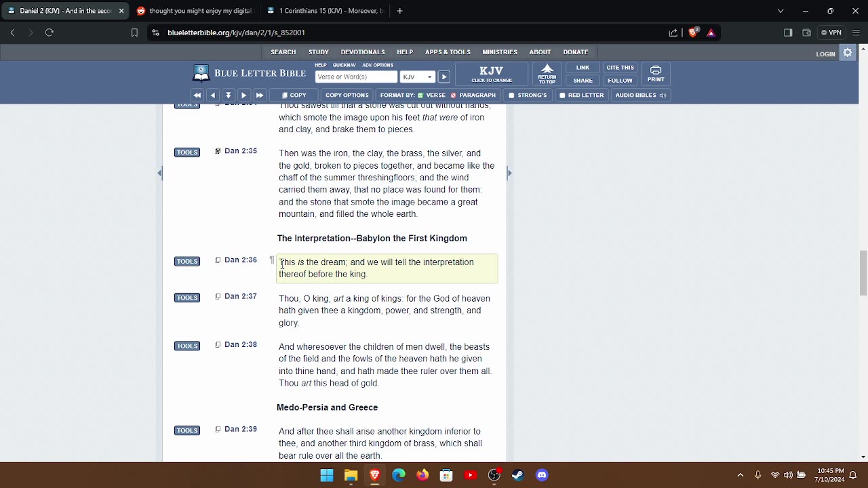Open Tools for Dan 2:39
This screenshot has width=868, height=488.
[187, 431]
